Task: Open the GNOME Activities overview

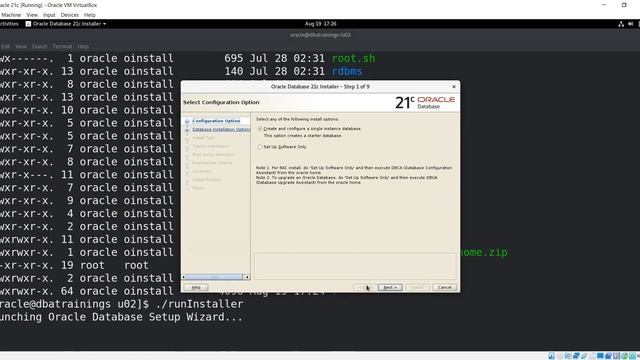Action: [x=9, y=24]
